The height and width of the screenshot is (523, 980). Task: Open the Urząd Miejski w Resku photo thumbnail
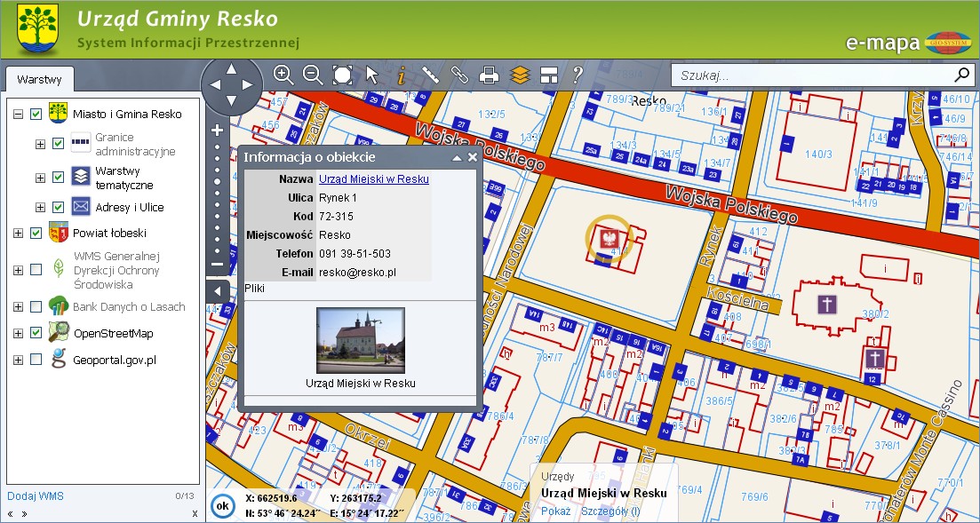(361, 341)
